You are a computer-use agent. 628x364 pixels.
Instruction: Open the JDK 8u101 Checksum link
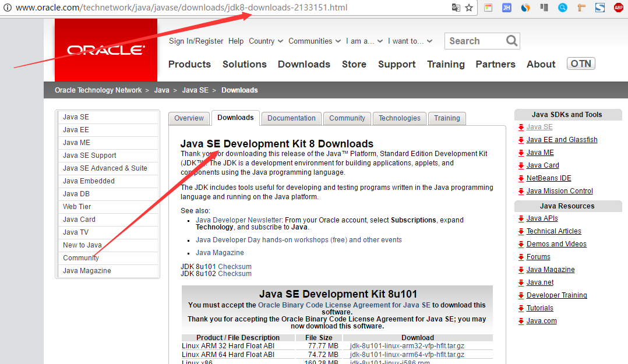(x=235, y=267)
